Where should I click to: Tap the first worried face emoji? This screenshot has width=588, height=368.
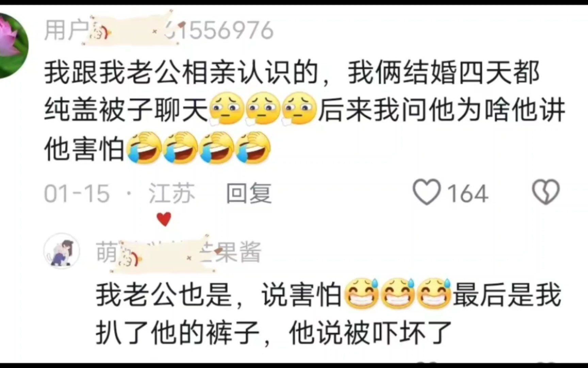226,109
